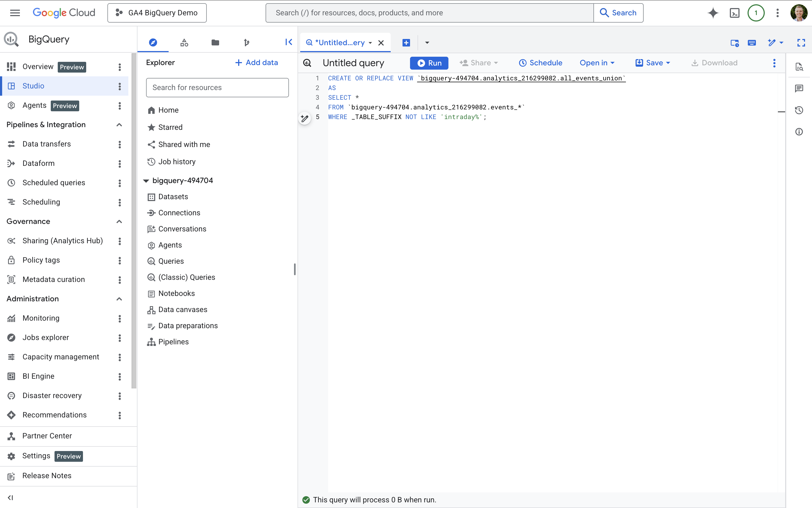Image resolution: width=812 pixels, height=508 pixels.
Task: Focus the top Search for resources, docs field
Action: (429, 13)
